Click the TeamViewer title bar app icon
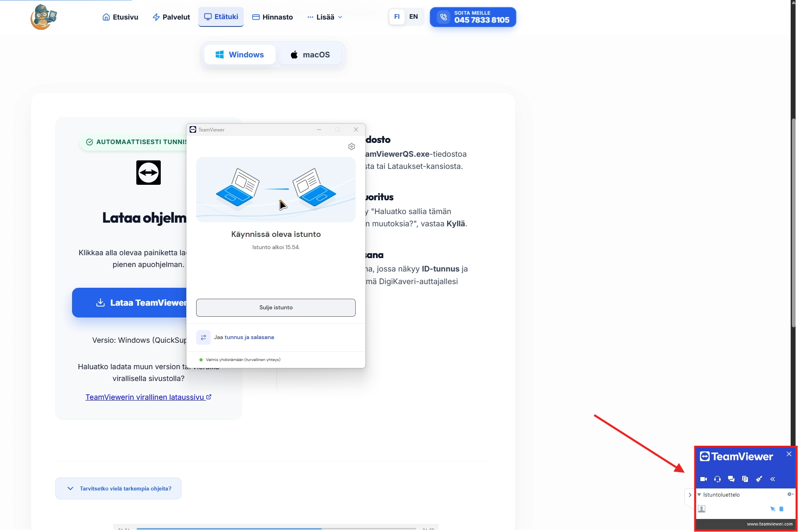This screenshot has width=798, height=532. point(193,129)
